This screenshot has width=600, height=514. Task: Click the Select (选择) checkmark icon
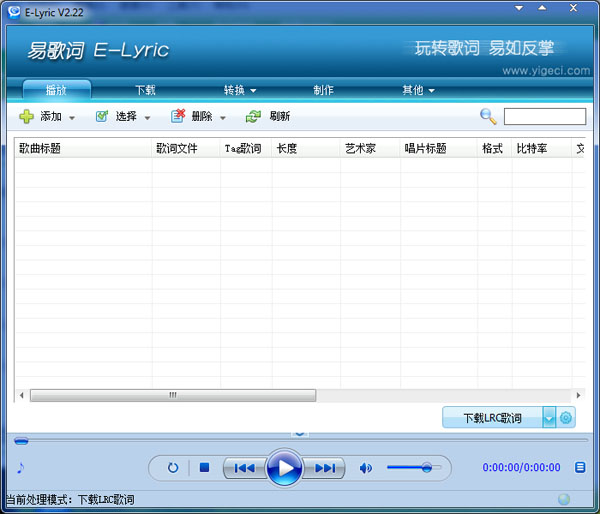point(101,116)
